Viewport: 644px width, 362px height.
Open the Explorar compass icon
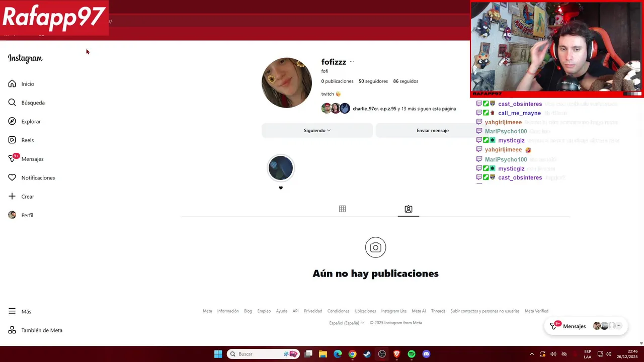[x=12, y=121]
